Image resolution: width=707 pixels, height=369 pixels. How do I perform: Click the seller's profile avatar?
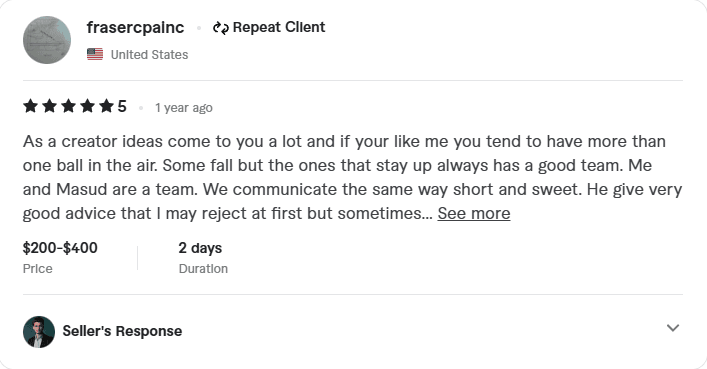[39, 332]
